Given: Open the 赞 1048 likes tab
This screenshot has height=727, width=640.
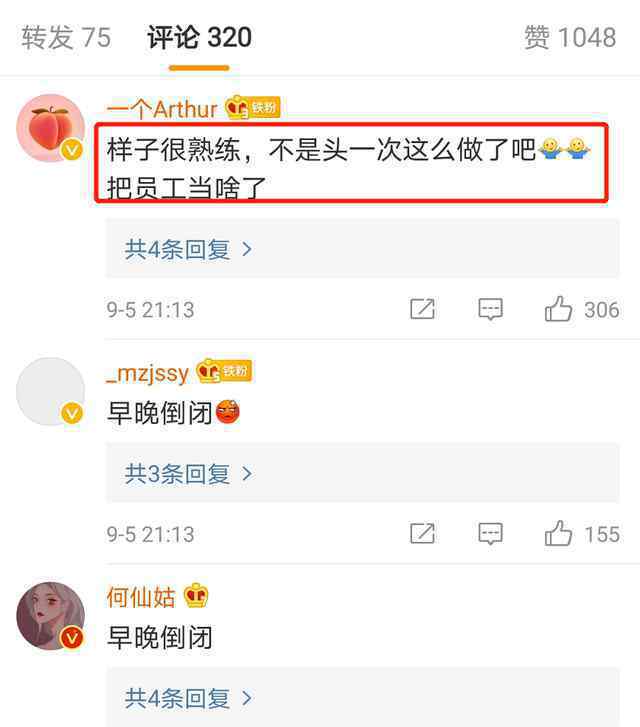Looking at the screenshot, I should (570, 37).
